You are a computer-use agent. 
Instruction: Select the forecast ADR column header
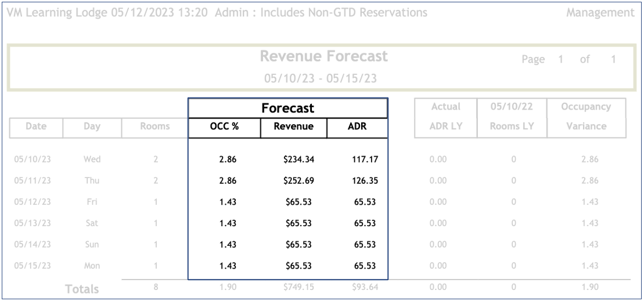point(357,126)
